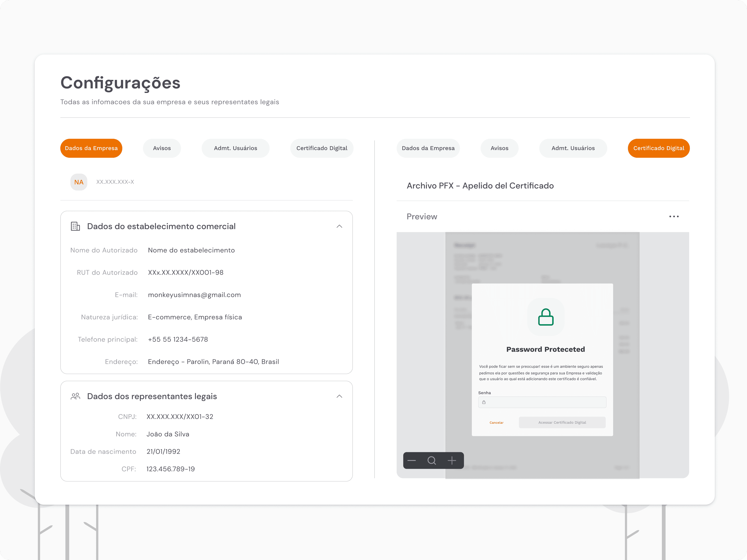
Task: Select left Avisos tab
Action: 162,148
